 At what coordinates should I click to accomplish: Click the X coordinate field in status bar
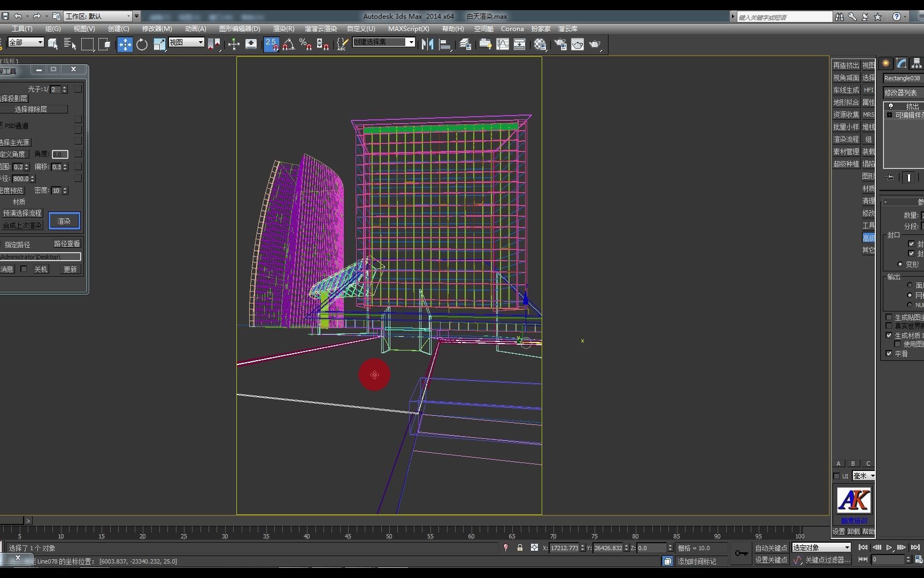(x=564, y=547)
